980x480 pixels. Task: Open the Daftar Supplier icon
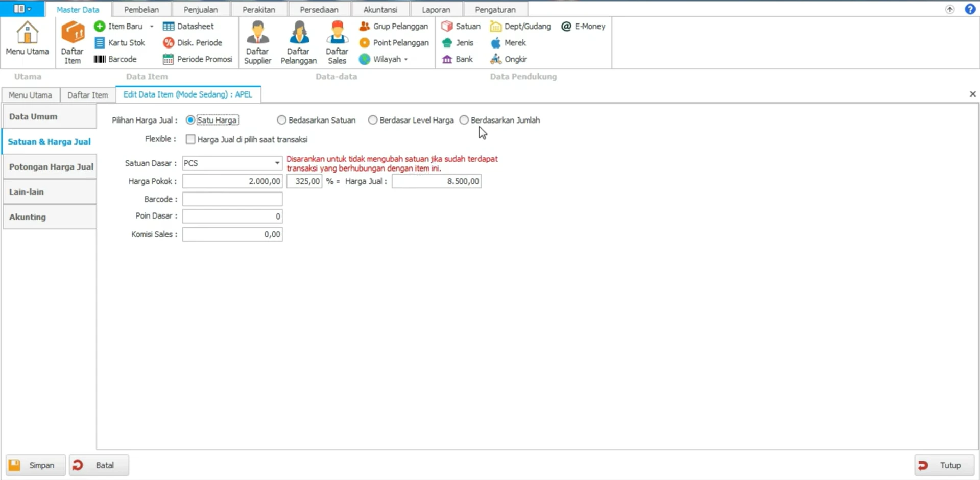(x=257, y=43)
